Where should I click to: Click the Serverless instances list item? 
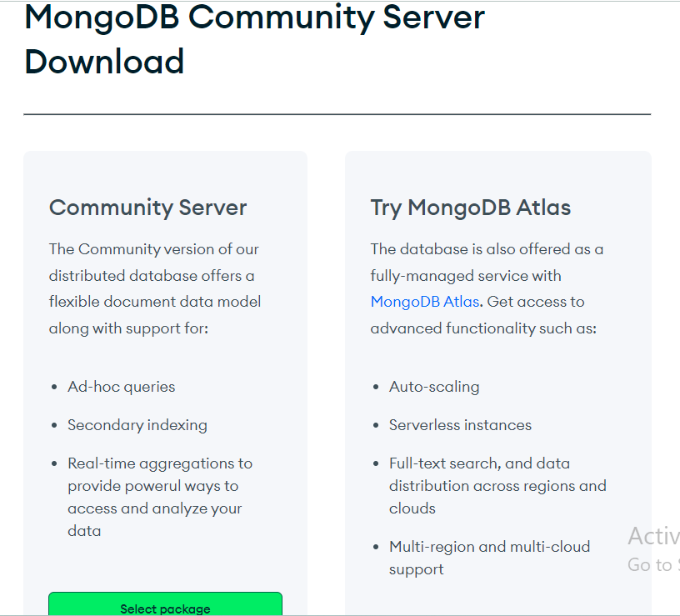tap(460, 425)
